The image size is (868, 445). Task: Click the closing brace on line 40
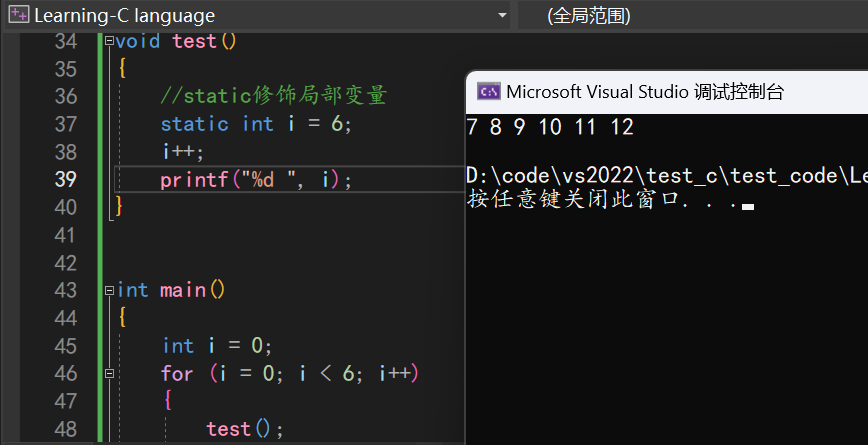(118, 206)
